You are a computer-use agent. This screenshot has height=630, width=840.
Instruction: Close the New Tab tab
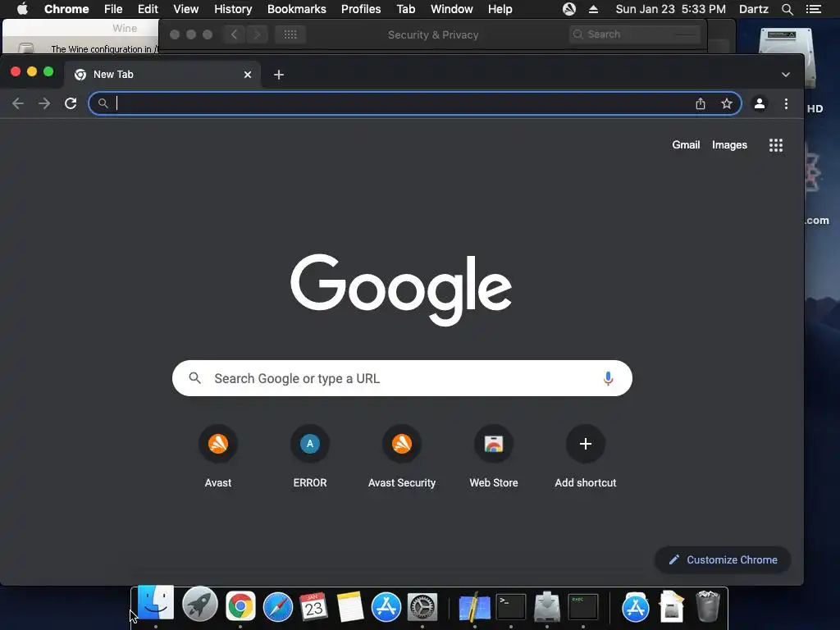[248, 75]
